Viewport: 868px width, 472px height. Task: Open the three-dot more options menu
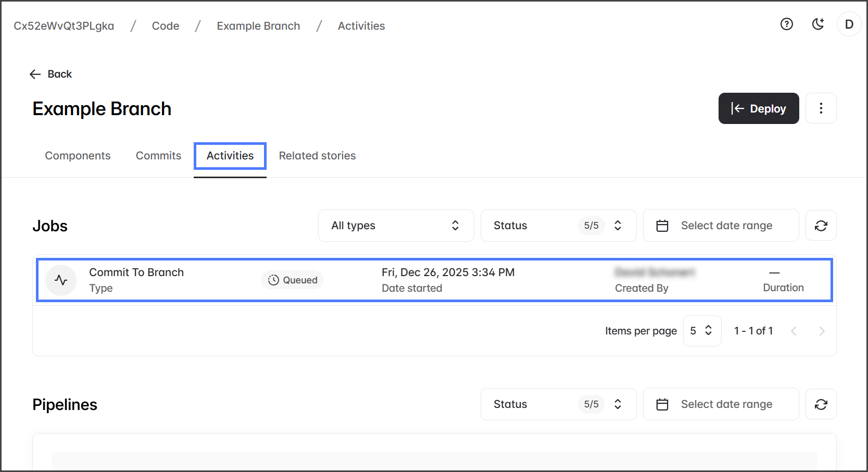pyautogui.click(x=821, y=108)
